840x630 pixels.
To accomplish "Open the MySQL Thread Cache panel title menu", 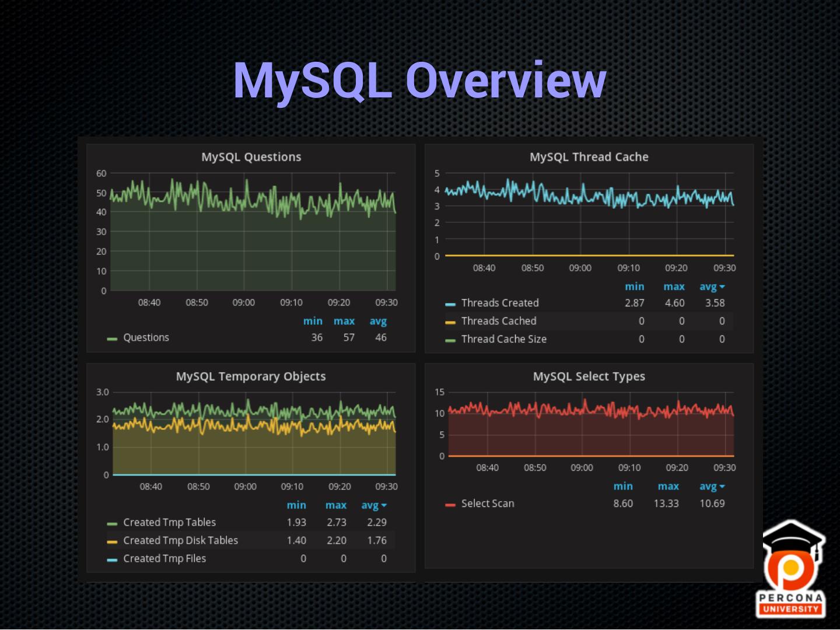I will (589, 157).
